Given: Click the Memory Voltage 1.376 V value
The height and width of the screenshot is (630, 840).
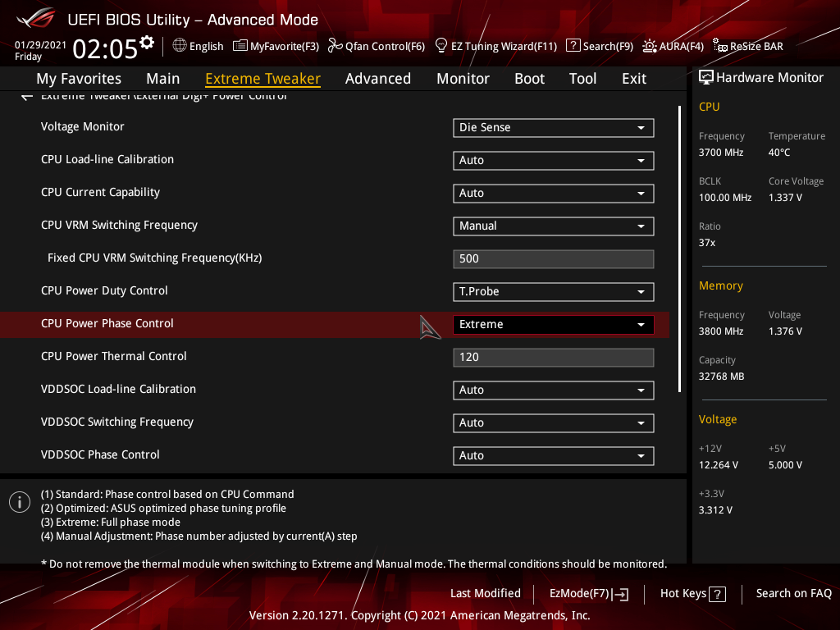Looking at the screenshot, I should point(785,331).
